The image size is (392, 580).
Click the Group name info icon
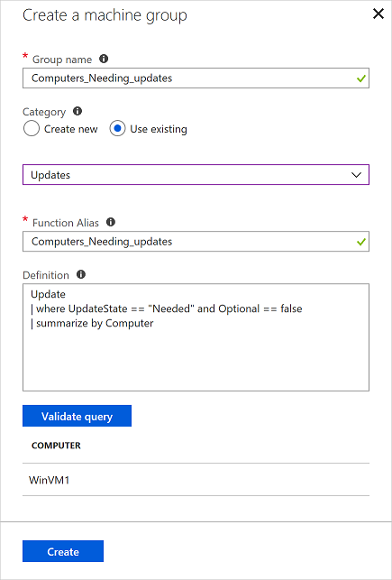104,59
